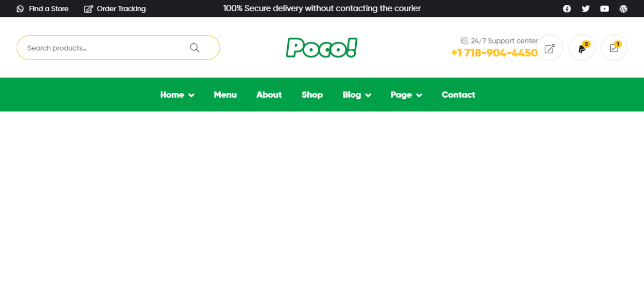
Task: Open the YouTube social icon
Action: pyautogui.click(x=604, y=9)
